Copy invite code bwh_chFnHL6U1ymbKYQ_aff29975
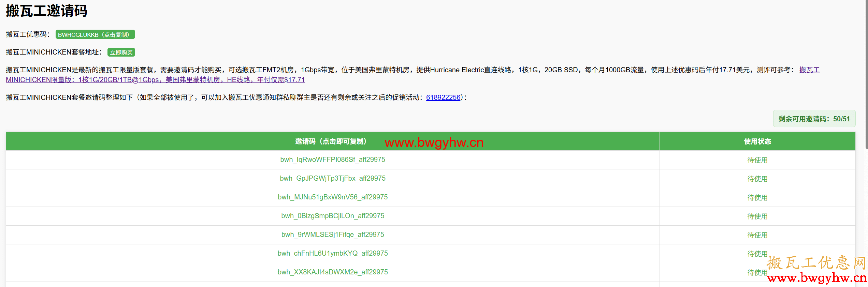Image resolution: width=868 pixels, height=287 pixels. [x=333, y=253]
